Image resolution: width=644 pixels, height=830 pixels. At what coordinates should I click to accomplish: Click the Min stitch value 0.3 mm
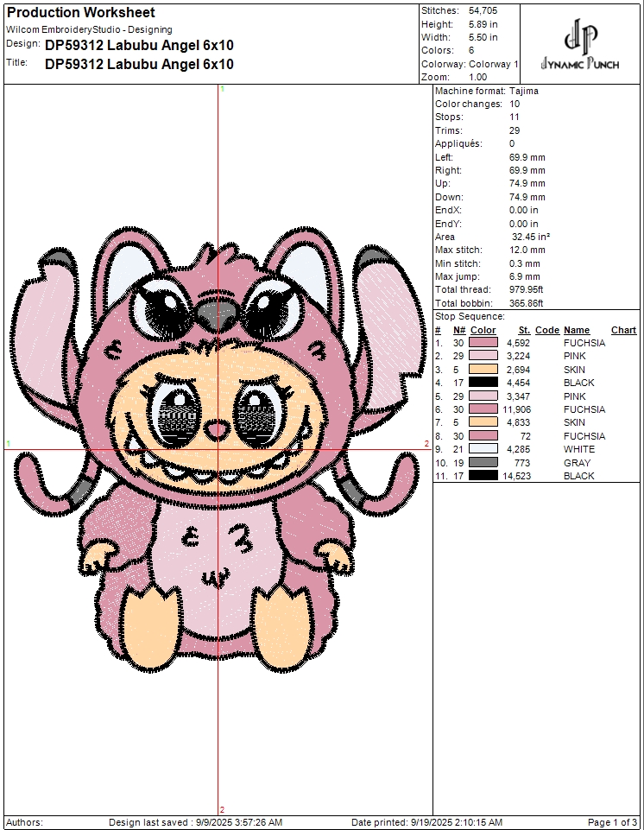click(x=525, y=263)
